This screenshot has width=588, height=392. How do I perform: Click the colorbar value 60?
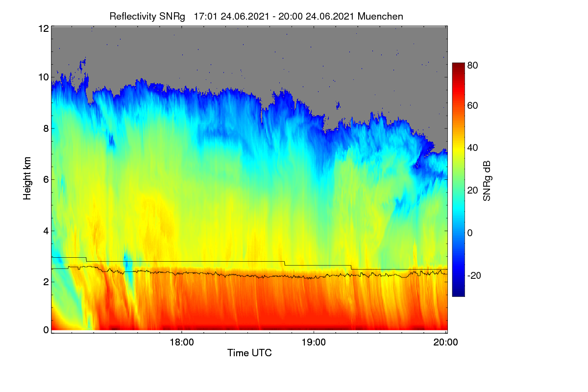coord(473,106)
